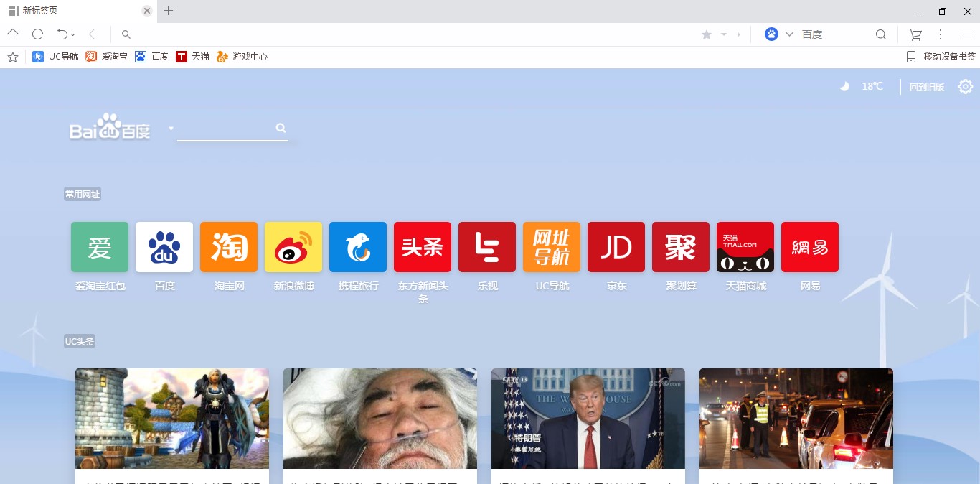This screenshot has width=980, height=484.
Task: Open the UC导航 site tile
Action: click(x=552, y=247)
